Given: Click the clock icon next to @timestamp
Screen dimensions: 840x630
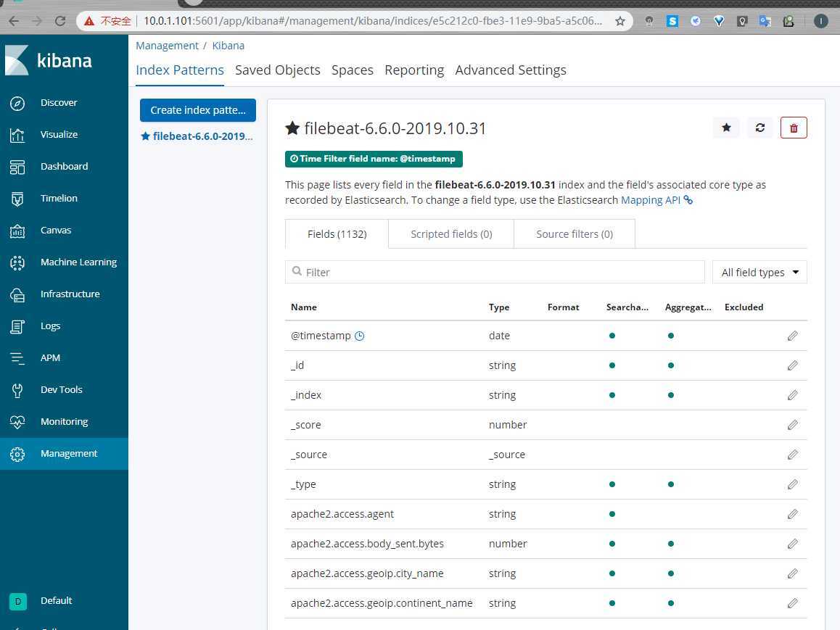Looking at the screenshot, I should [x=360, y=336].
